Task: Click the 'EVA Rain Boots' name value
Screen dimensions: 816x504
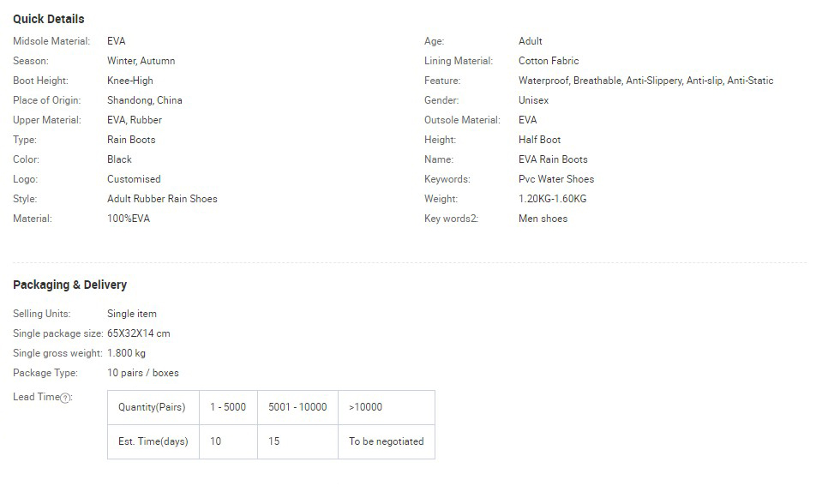Action: point(553,159)
